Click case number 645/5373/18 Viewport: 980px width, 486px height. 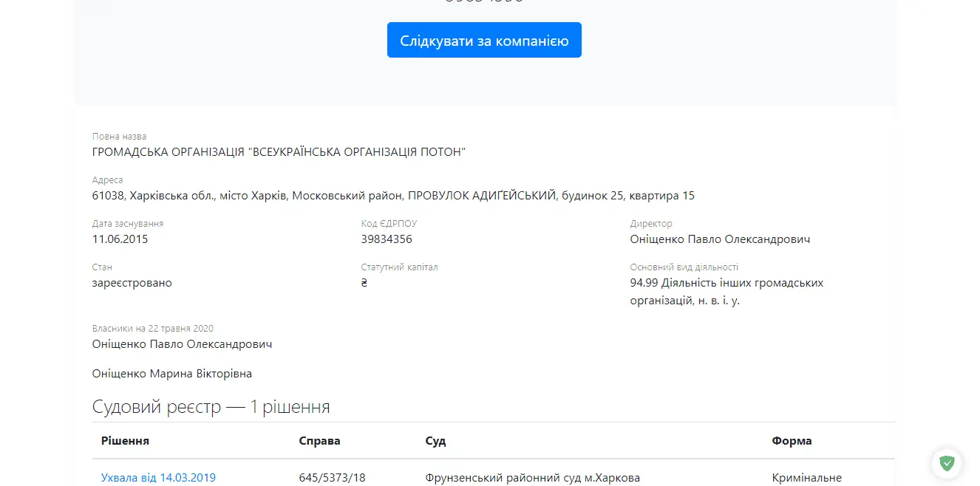tap(332, 478)
